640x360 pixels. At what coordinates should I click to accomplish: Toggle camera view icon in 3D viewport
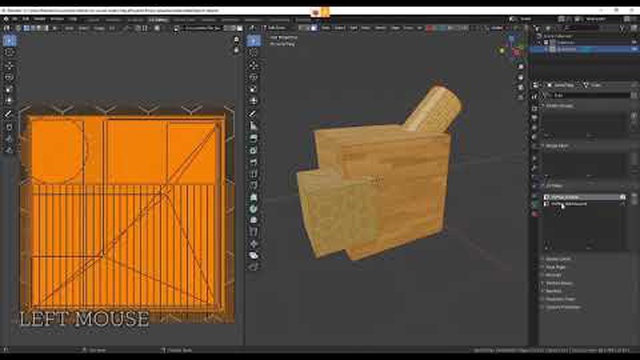(x=521, y=87)
